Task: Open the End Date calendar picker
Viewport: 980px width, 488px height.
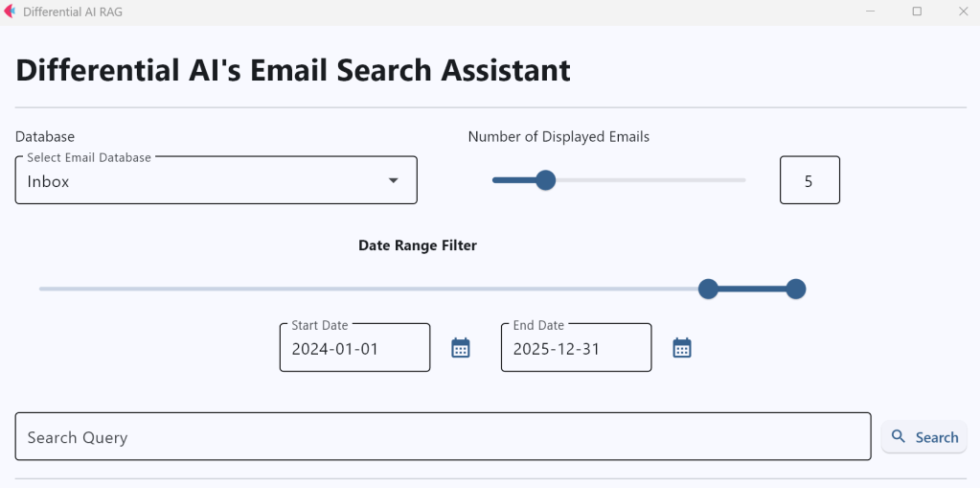Action: point(682,348)
